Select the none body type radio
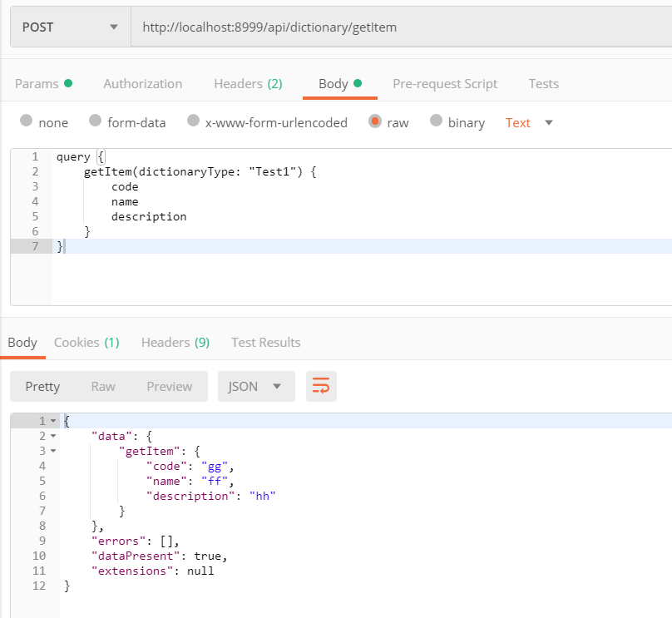 [26, 121]
